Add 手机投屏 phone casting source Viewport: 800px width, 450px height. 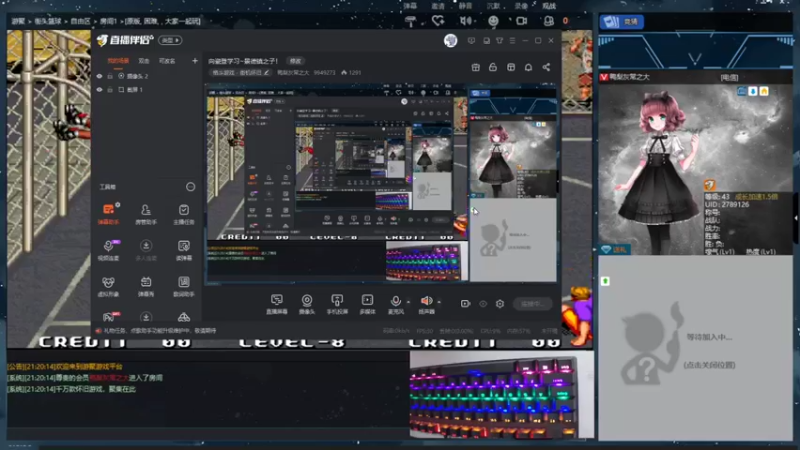click(x=337, y=304)
